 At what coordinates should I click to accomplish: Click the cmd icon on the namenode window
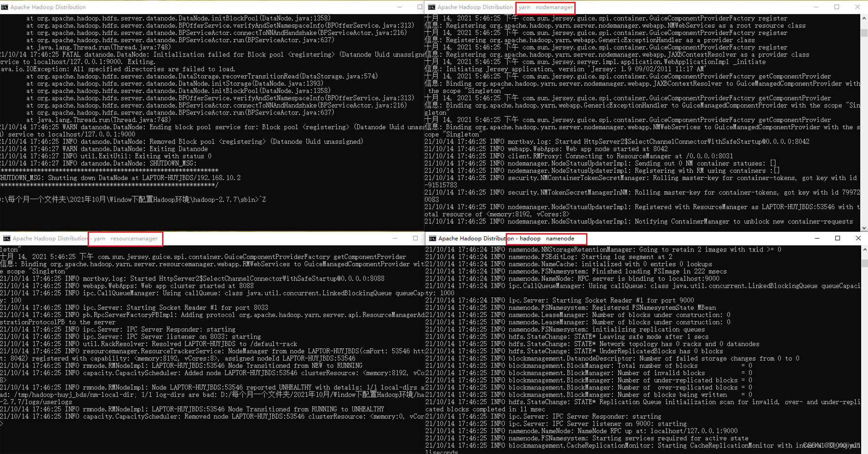[432, 238]
